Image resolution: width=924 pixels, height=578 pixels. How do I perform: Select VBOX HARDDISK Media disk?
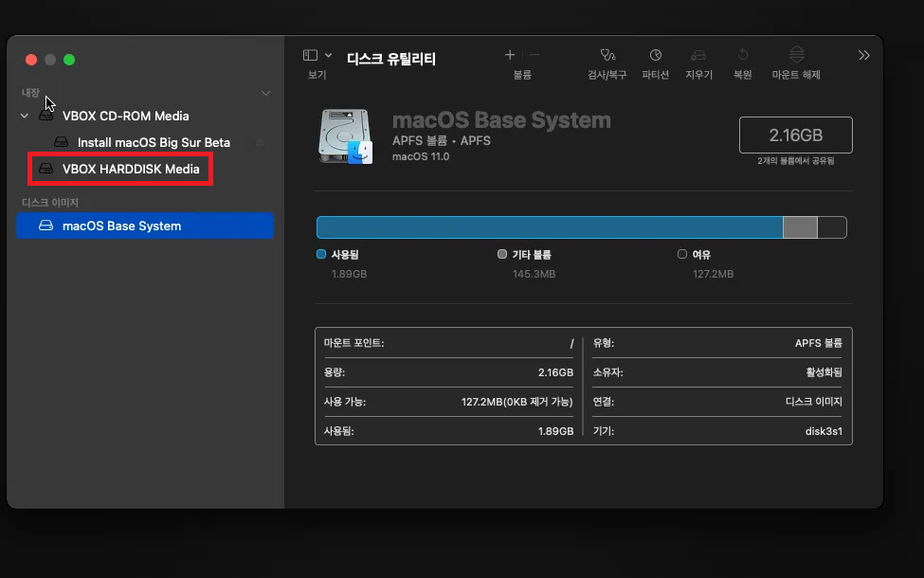click(131, 169)
